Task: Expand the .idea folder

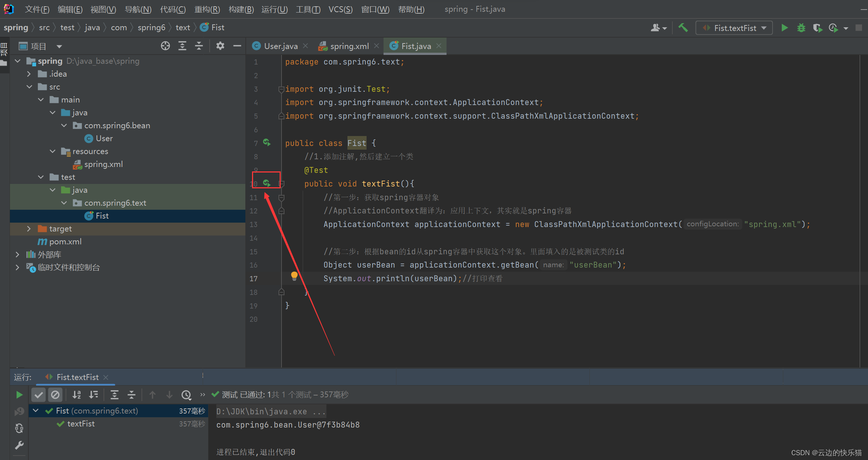Action: point(29,74)
